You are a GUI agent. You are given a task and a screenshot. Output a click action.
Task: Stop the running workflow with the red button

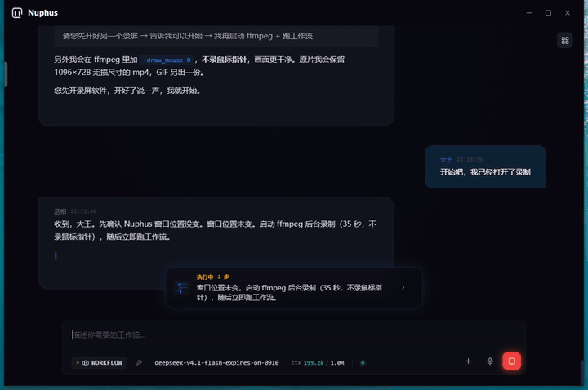pos(511,361)
